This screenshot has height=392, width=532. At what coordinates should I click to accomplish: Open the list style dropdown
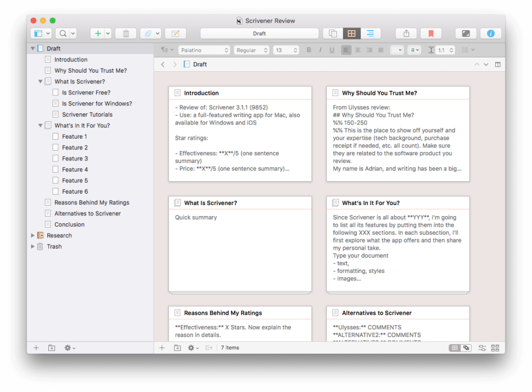point(468,50)
